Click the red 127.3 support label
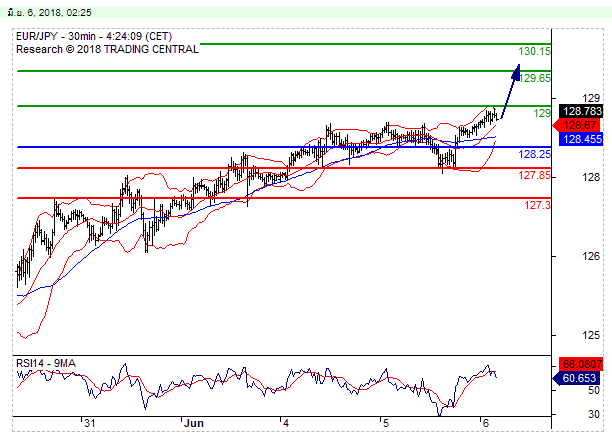Screen dimensions: 612x441 point(537,205)
